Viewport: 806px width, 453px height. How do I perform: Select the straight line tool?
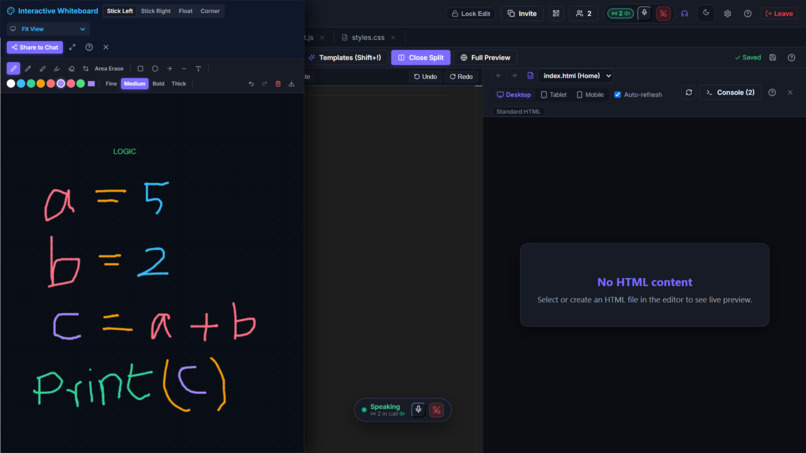184,68
